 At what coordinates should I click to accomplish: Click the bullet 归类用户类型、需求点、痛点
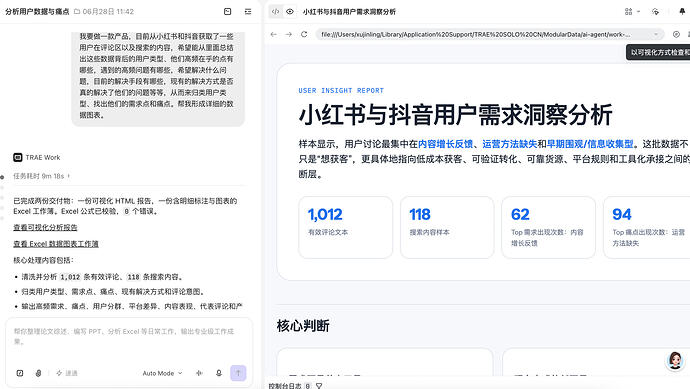point(113,291)
